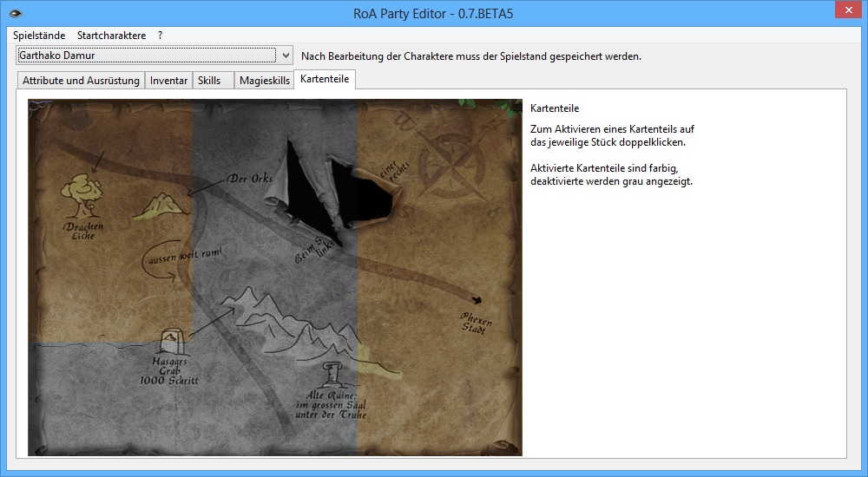
Task: Open the Spielstände menu
Action: pyautogui.click(x=39, y=36)
